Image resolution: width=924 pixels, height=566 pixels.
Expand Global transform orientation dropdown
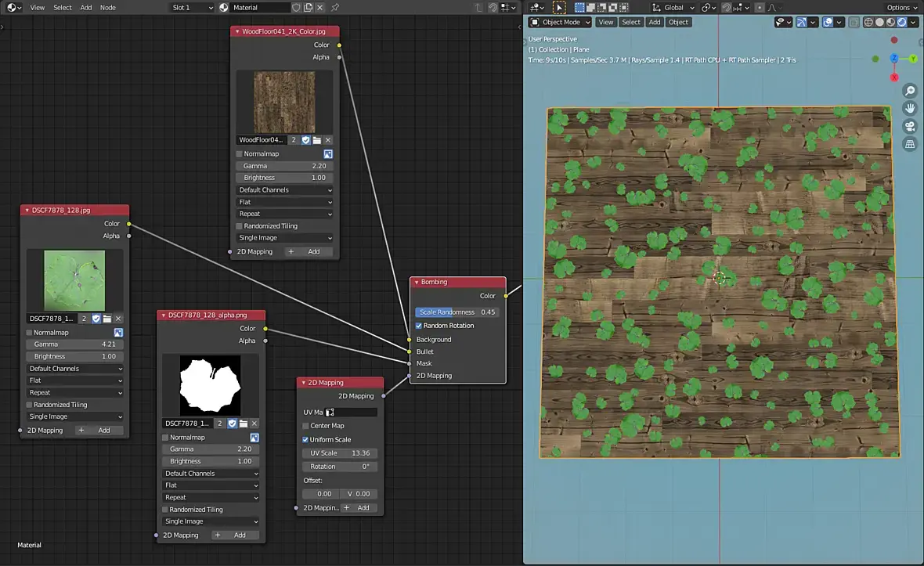click(673, 8)
